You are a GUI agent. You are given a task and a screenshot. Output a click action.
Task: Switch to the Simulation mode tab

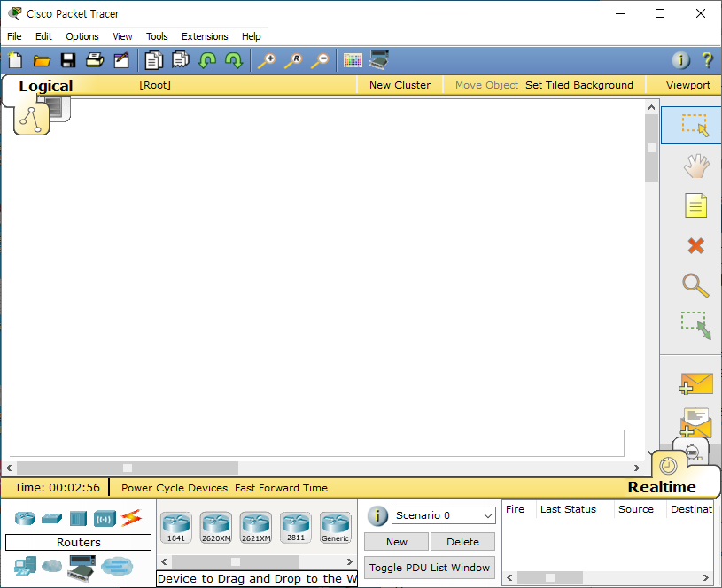click(693, 451)
